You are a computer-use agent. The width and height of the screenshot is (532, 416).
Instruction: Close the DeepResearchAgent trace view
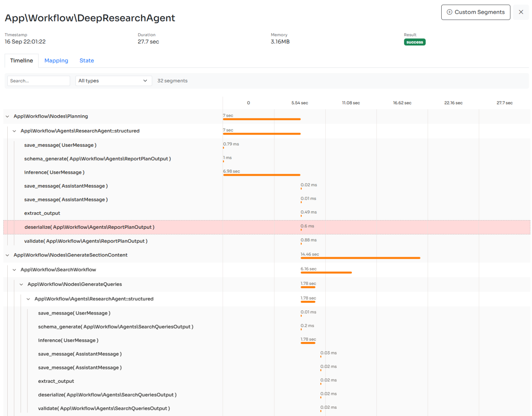[x=521, y=12]
